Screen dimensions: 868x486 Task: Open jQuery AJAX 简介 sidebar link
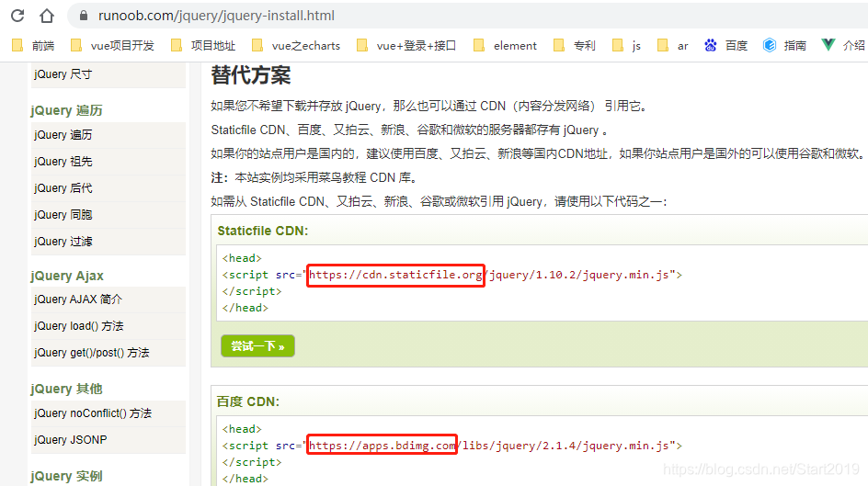[x=108, y=300]
